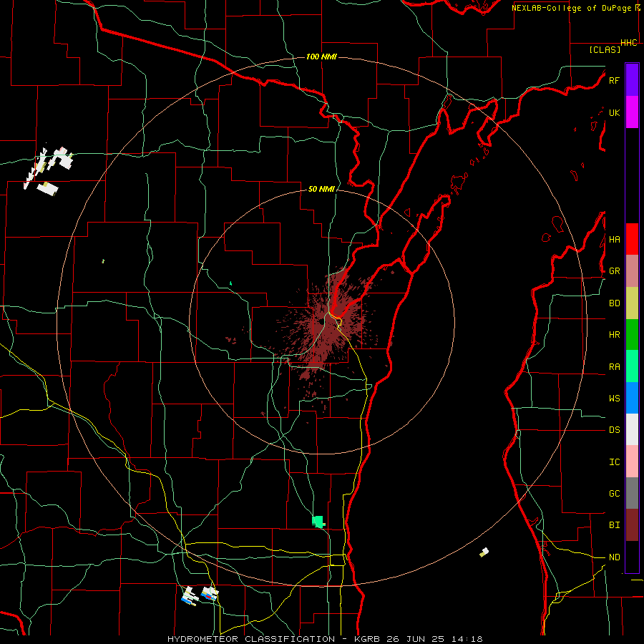Click the ND black legend swatch
The height and width of the screenshot is (644, 644).
click(x=632, y=557)
